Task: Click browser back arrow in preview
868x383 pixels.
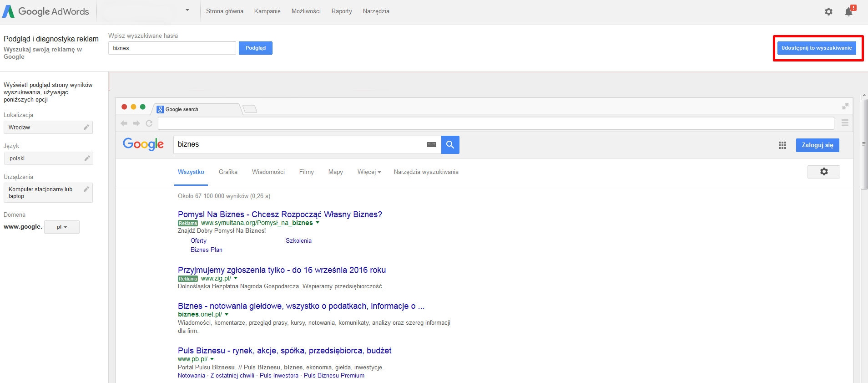Action: click(x=124, y=123)
